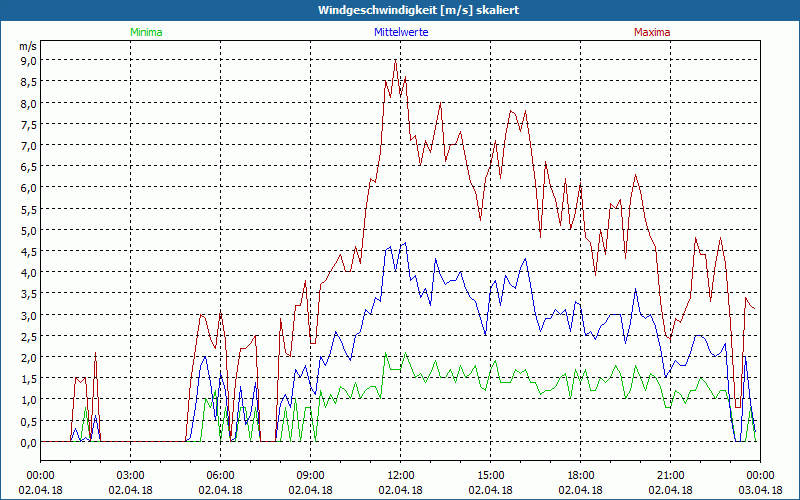The height and width of the screenshot is (500, 800).
Task: Click the 7,0 y-axis value
Action: click(x=28, y=145)
